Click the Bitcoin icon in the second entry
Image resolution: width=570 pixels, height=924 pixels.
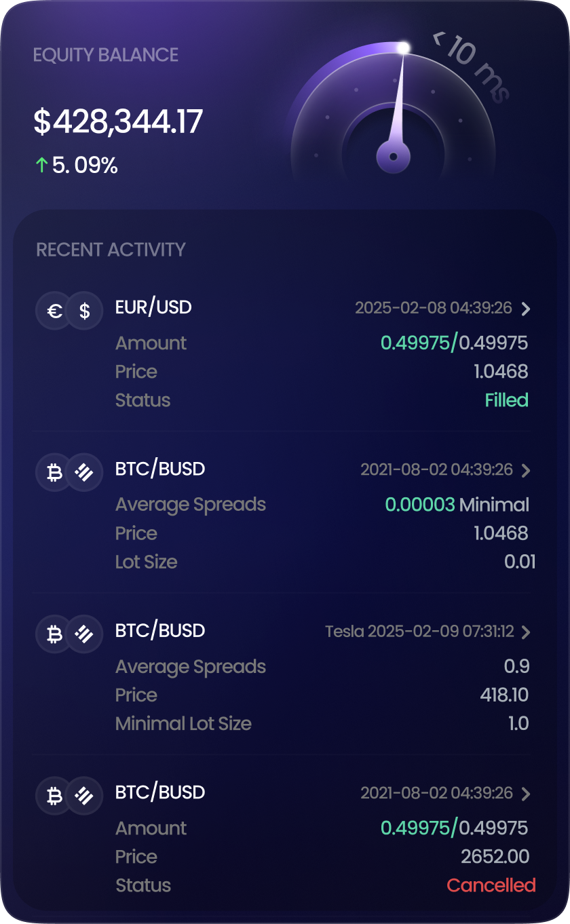54,473
